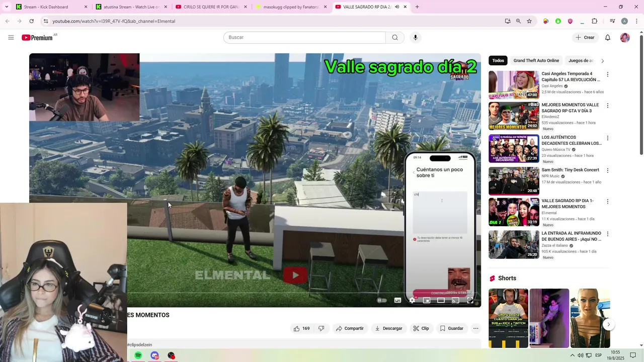644x362 pixels.
Task: Switch player to theater mode
Action: [x=441, y=300]
